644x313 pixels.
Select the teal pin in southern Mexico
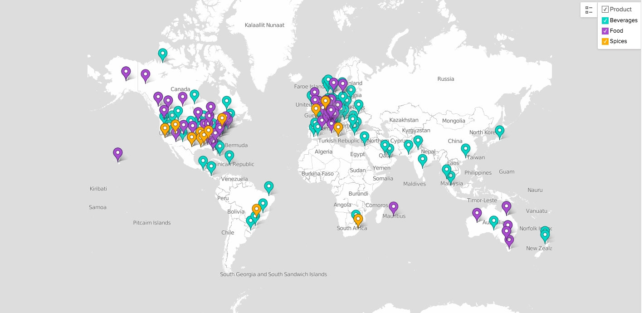203,162
